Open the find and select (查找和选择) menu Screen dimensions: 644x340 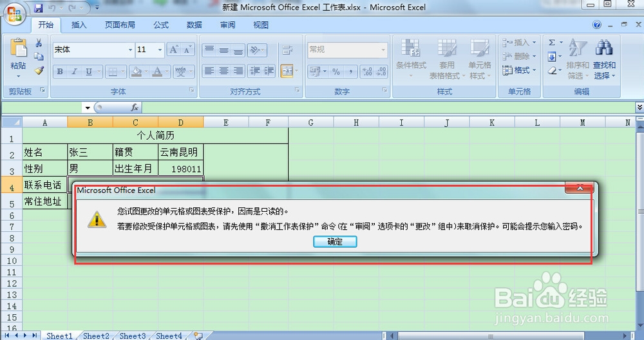pyautogui.click(x=604, y=59)
